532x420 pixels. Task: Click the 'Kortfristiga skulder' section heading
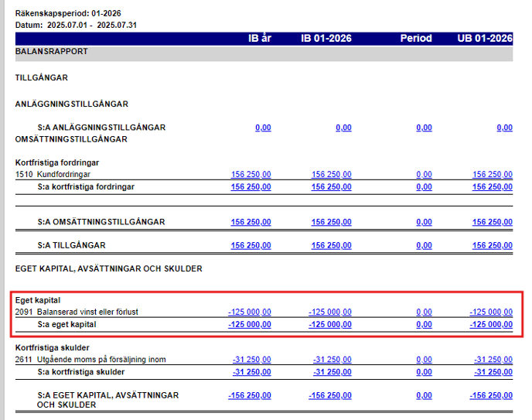click(53, 348)
